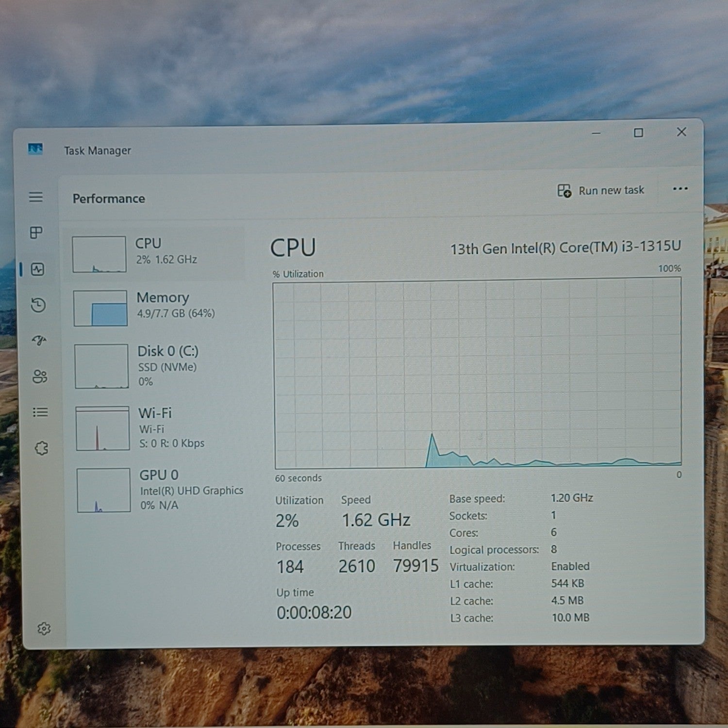Click the Processes count 184
This screenshot has width=728, height=728.
pyautogui.click(x=290, y=567)
